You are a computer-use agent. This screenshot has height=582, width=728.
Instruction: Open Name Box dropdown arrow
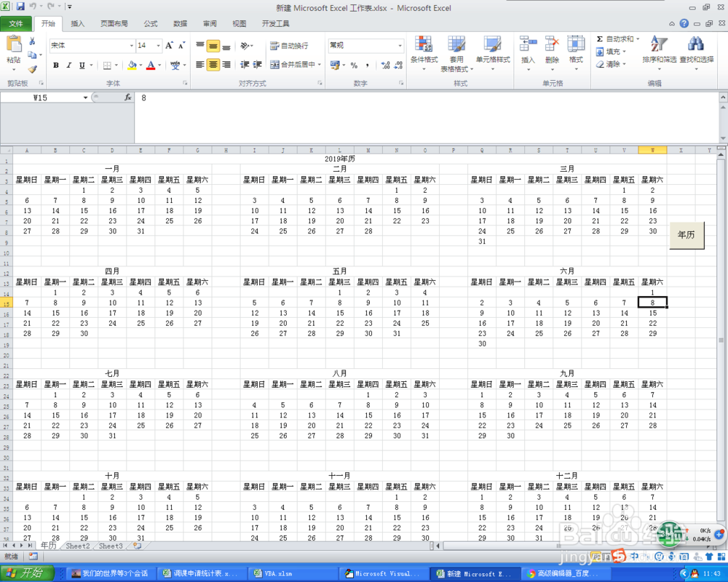click(x=85, y=97)
